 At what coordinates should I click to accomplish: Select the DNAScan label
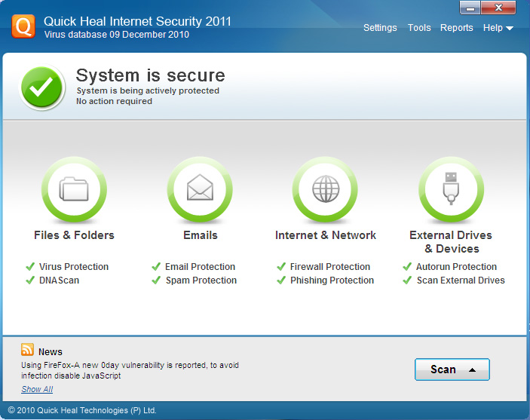(59, 280)
